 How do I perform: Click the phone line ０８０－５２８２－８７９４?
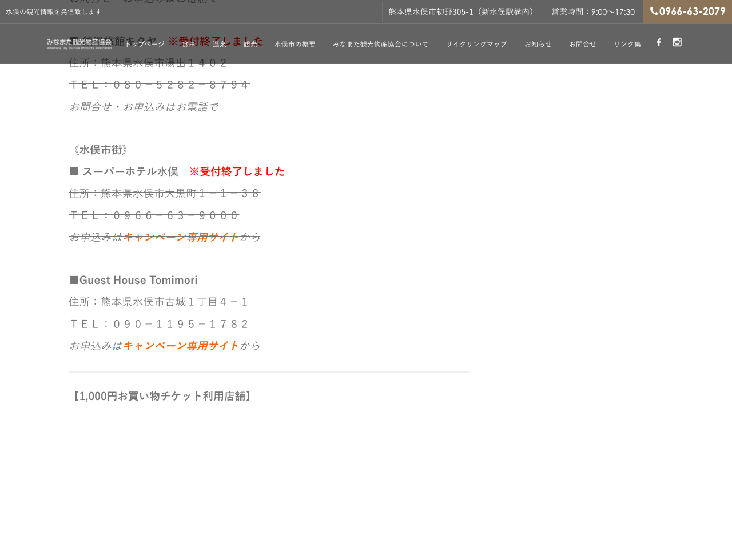coord(160,85)
